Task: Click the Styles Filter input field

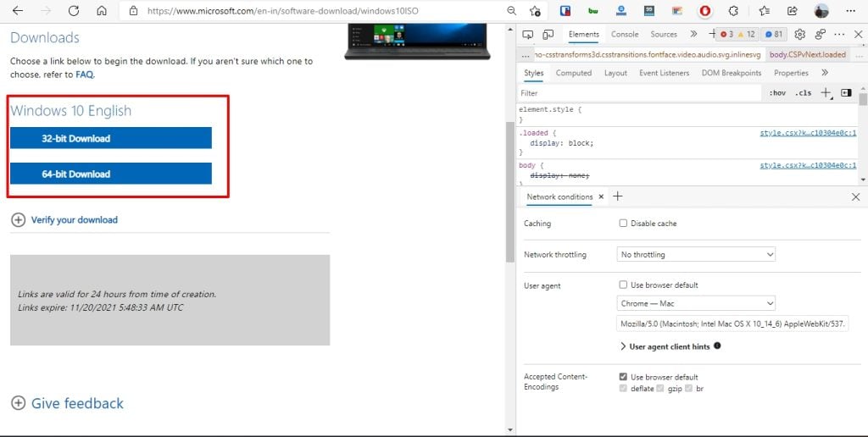Action: [639, 93]
